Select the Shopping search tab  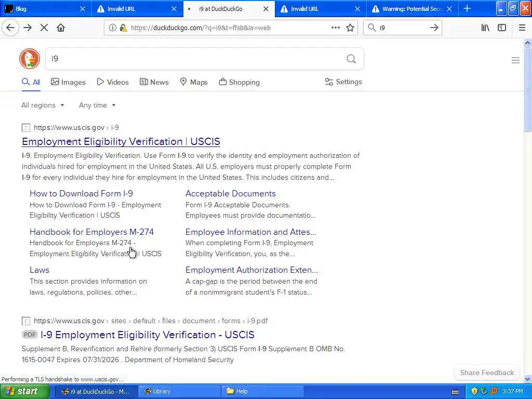(x=239, y=82)
